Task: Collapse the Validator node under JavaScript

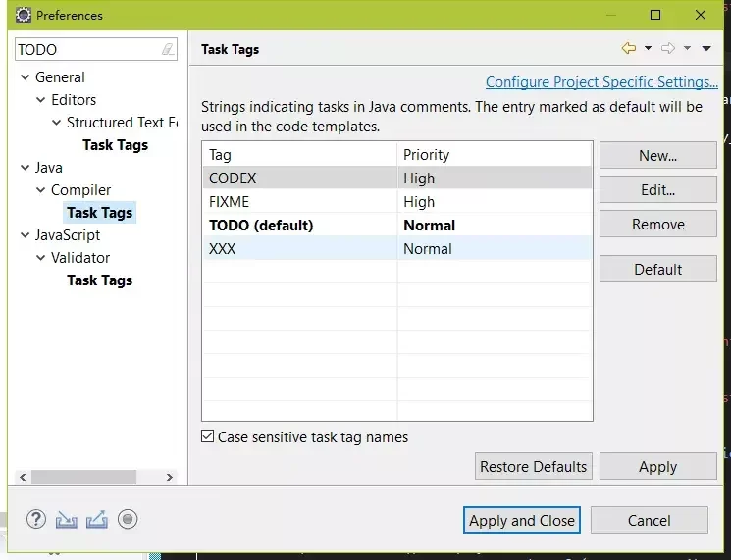Action: pos(41,258)
